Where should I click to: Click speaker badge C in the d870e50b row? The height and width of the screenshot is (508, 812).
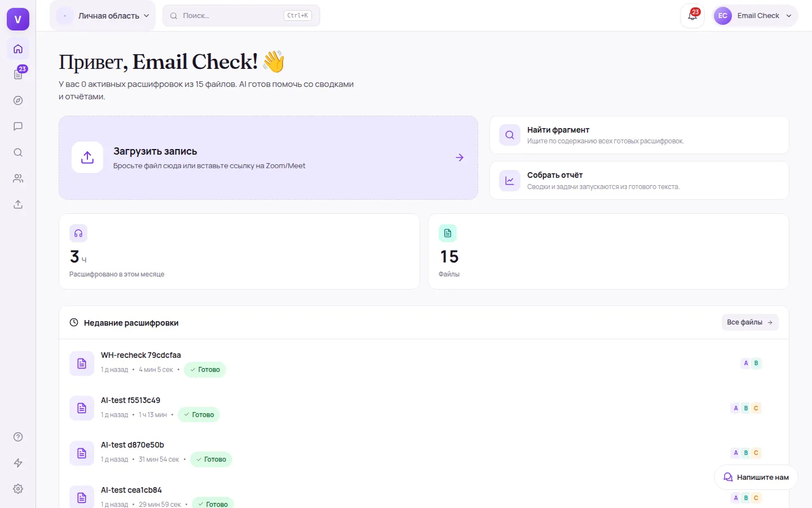click(756, 453)
